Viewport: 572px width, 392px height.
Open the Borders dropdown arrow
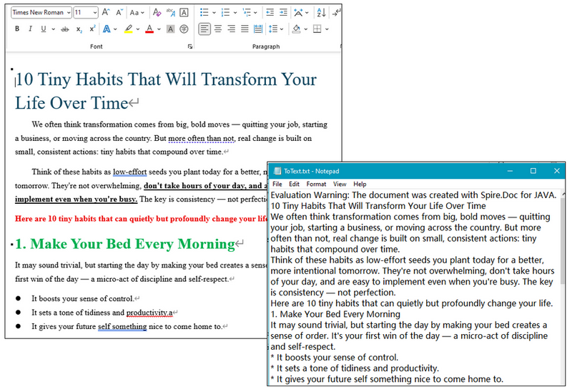pyautogui.click(x=327, y=29)
